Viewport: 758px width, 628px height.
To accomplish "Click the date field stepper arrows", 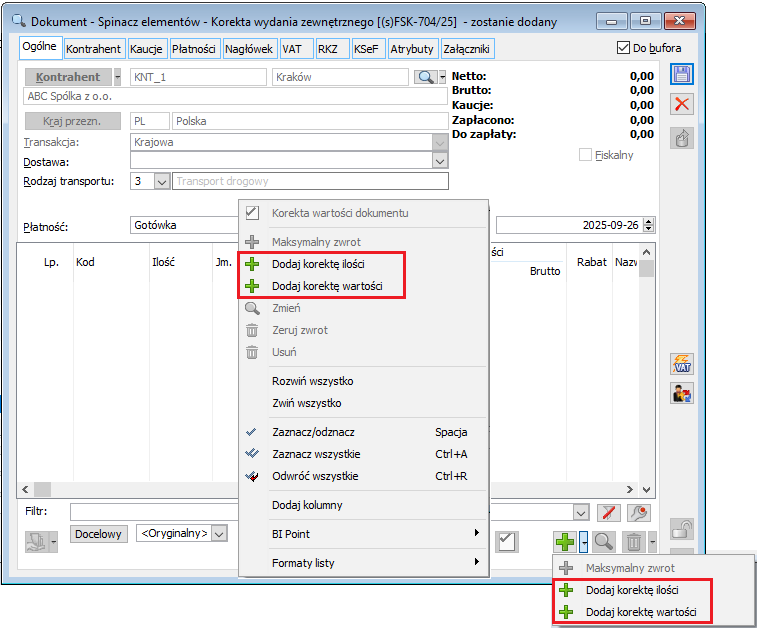I will 649,226.
